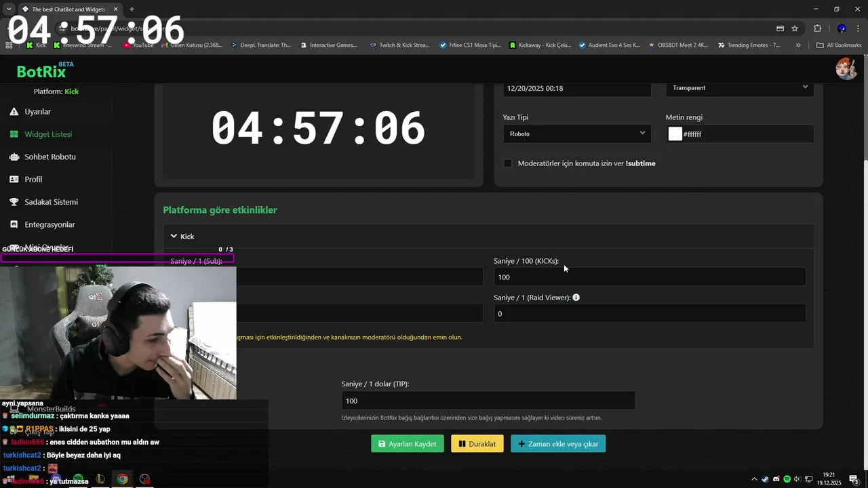Open a new browser tab
Image resolution: width=868 pixels, height=488 pixels.
[132, 9]
